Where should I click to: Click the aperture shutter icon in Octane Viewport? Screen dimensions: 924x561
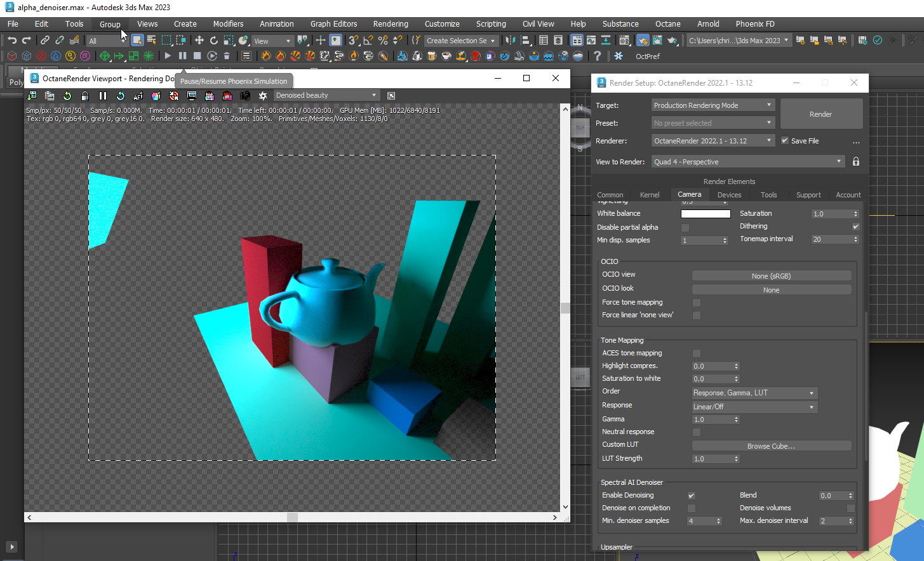click(263, 96)
